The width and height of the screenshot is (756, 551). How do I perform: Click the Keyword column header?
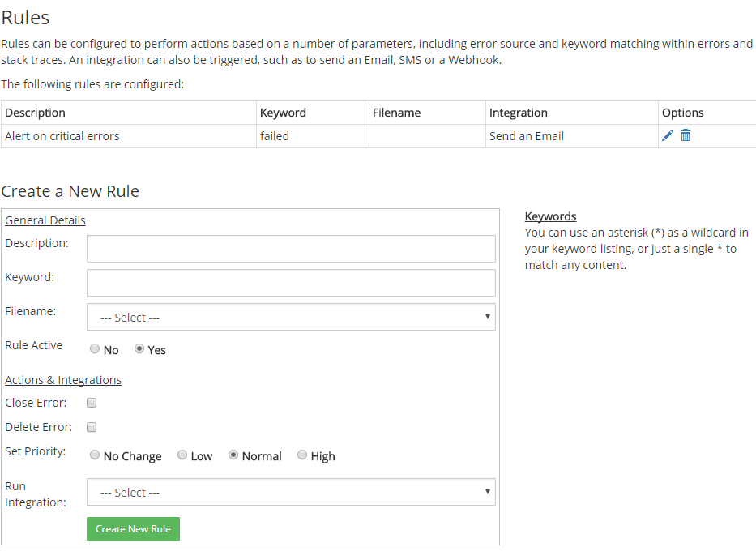tap(283, 113)
